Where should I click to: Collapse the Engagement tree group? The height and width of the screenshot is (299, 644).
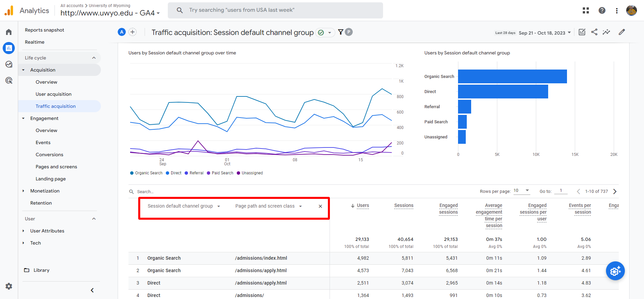point(23,118)
